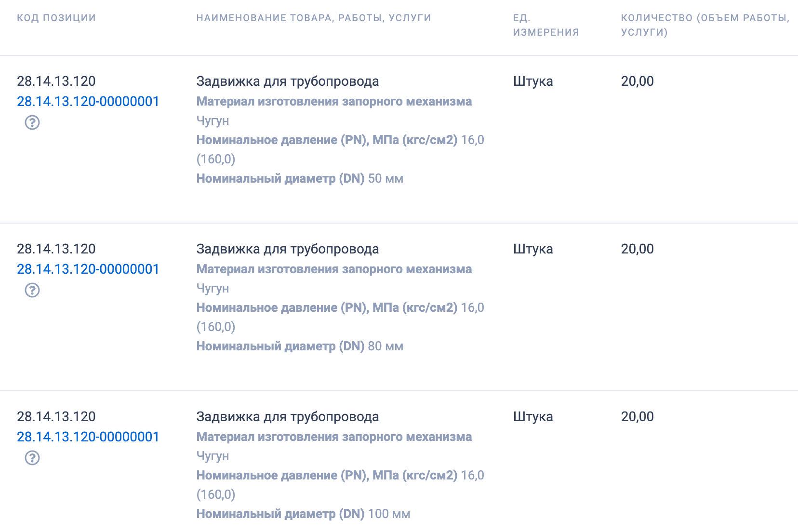This screenshot has width=798, height=532.
Task: Click Номинальный диаметр (DN) 50 мм text
Action: tap(300, 178)
